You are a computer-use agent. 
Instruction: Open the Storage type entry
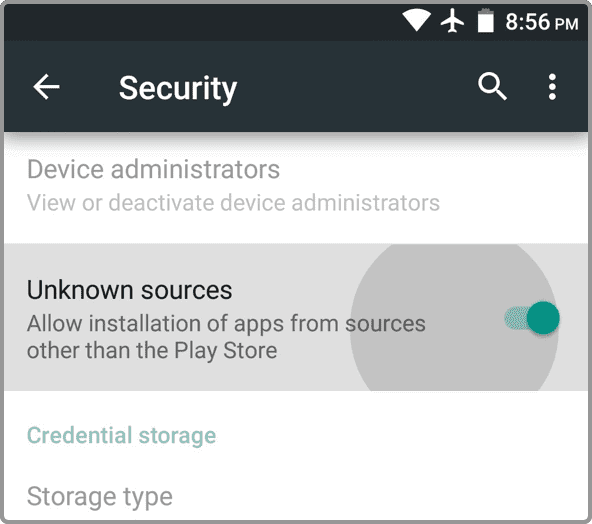click(x=296, y=496)
